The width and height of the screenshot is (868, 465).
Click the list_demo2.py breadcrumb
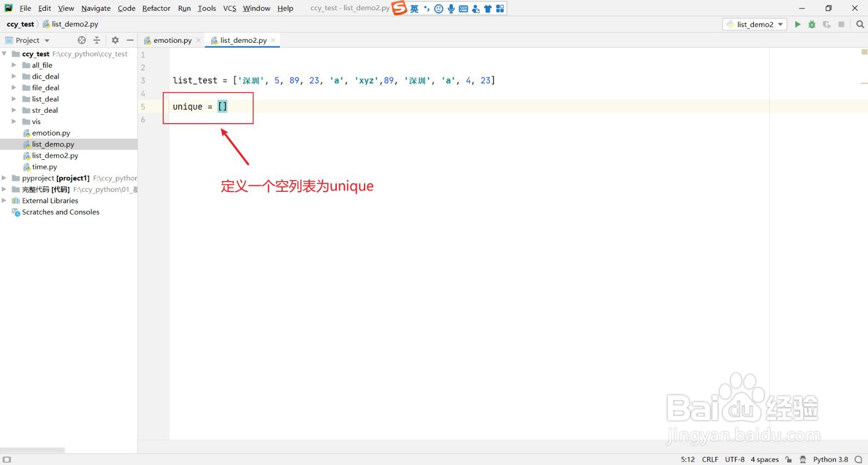[x=71, y=24]
